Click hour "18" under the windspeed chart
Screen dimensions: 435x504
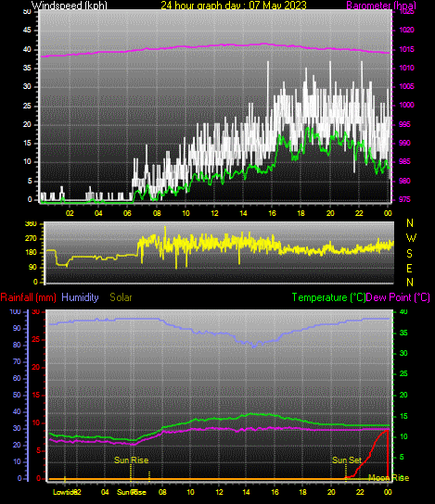301,213
